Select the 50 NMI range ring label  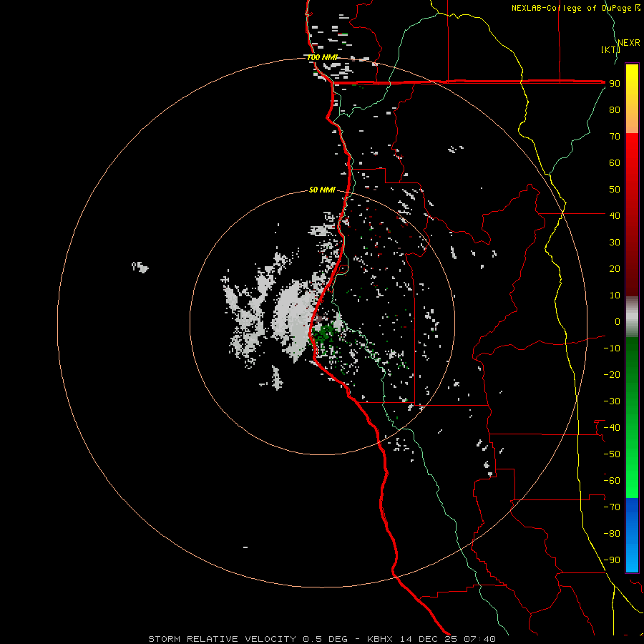pos(322,190)
